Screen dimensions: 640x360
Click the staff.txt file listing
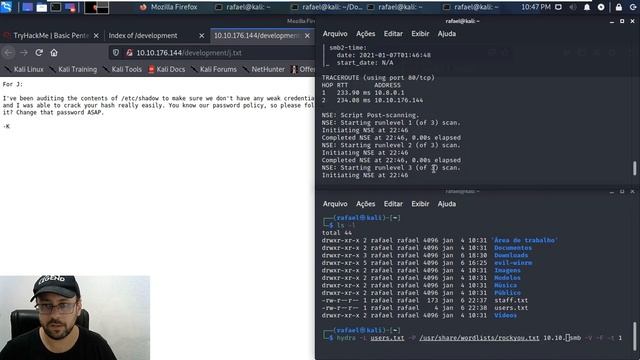(x=511, y=300)
